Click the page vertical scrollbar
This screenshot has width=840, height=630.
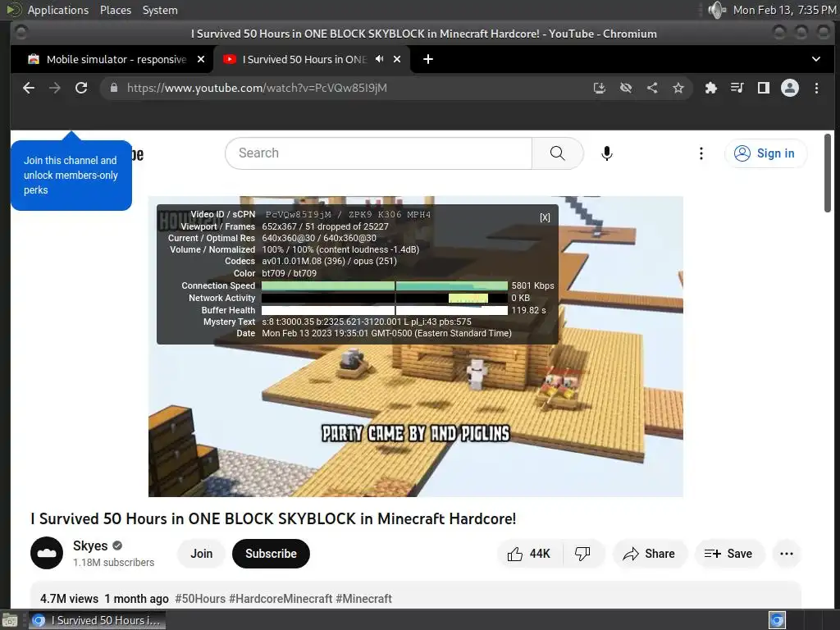point(829,172)
